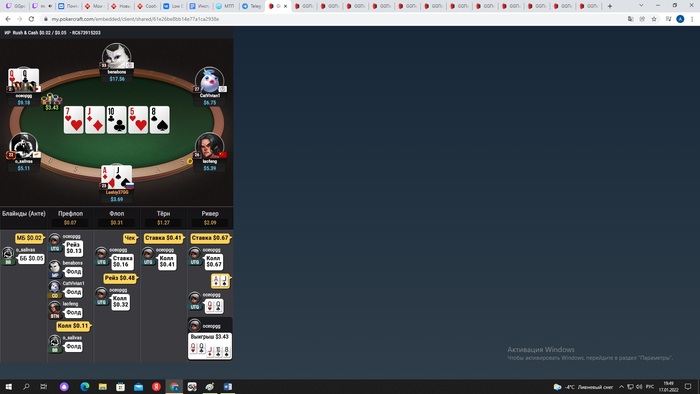
Task: Click the Ставка $0.16 flop action
Action: 121,261
